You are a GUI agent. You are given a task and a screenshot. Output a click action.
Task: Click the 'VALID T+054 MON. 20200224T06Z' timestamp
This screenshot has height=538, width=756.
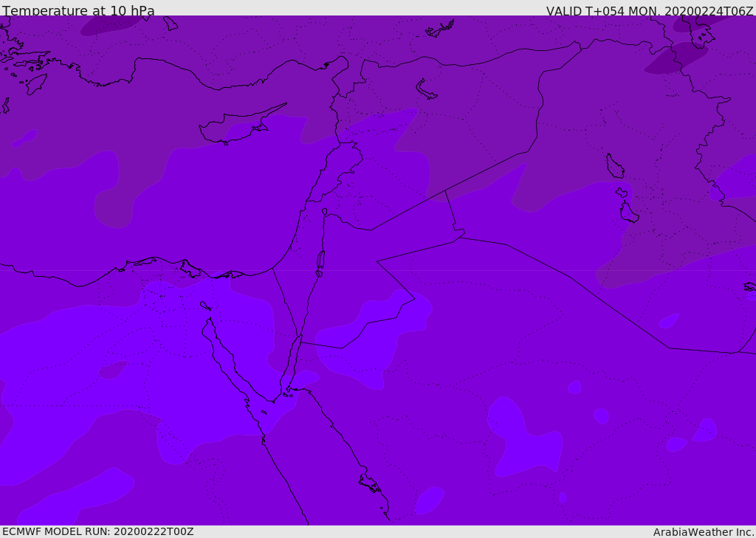[x=650, y=10]
